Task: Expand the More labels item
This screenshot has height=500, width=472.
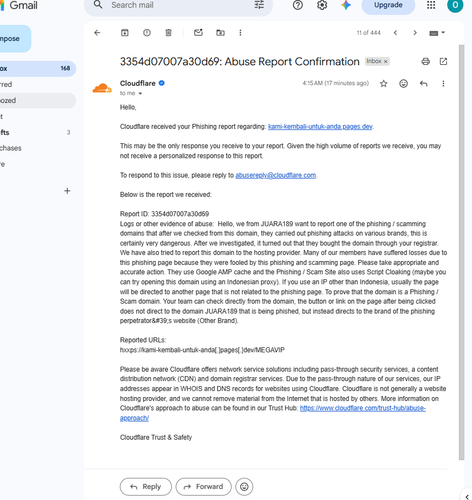Action: click(37, 164)
